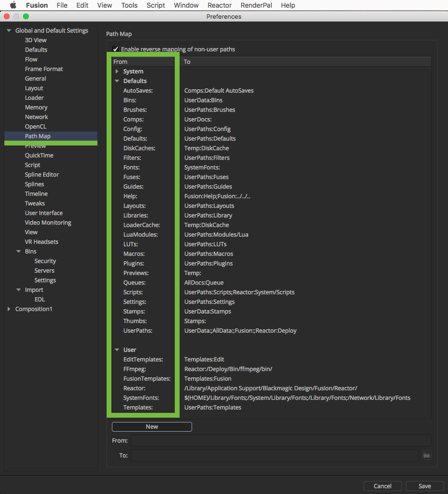Open the RenderPal menu
Screen dimensions: 448x494
click(256, 5)
